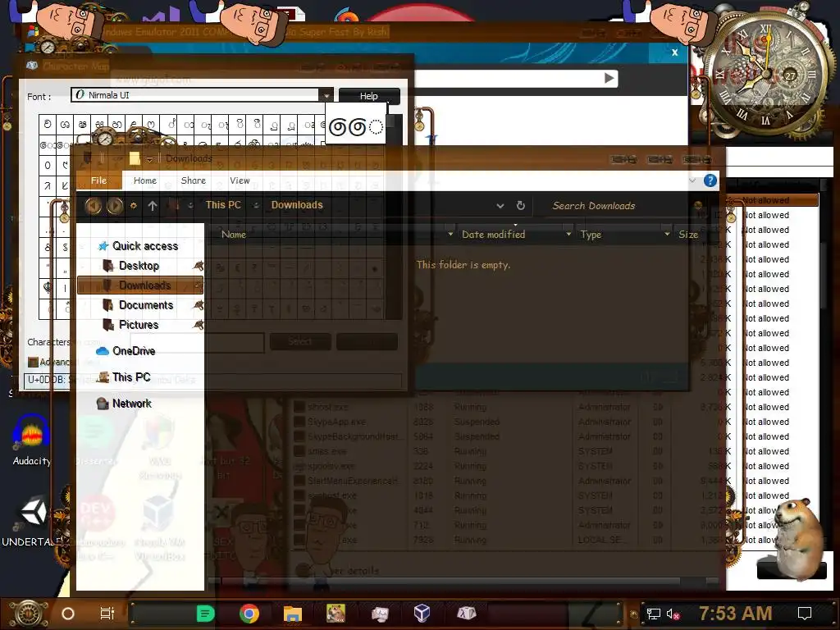
Task: Open the UNDERTALE Unity desktop icon
Action: pos(33,522)
